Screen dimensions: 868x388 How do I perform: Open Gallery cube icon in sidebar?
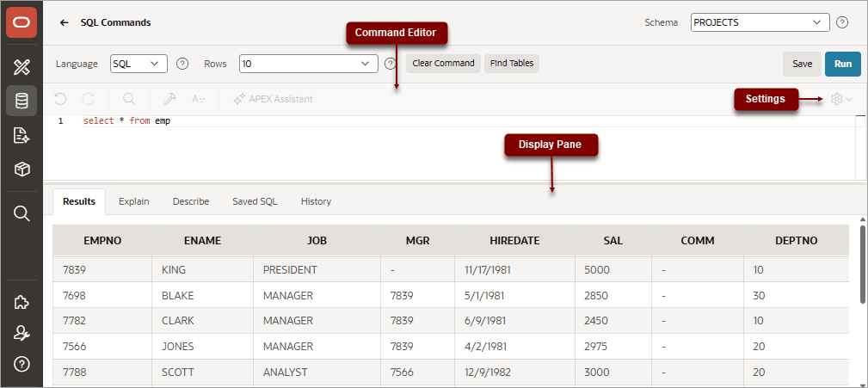(x=22, y=169)
